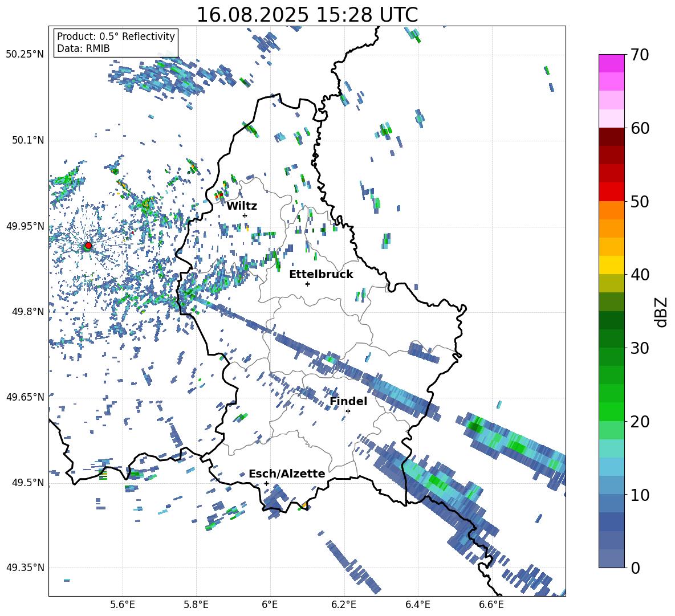Click the 10 dBZ colorbar tick label
This screenshot has width=675, height=616.
point(640,495)
